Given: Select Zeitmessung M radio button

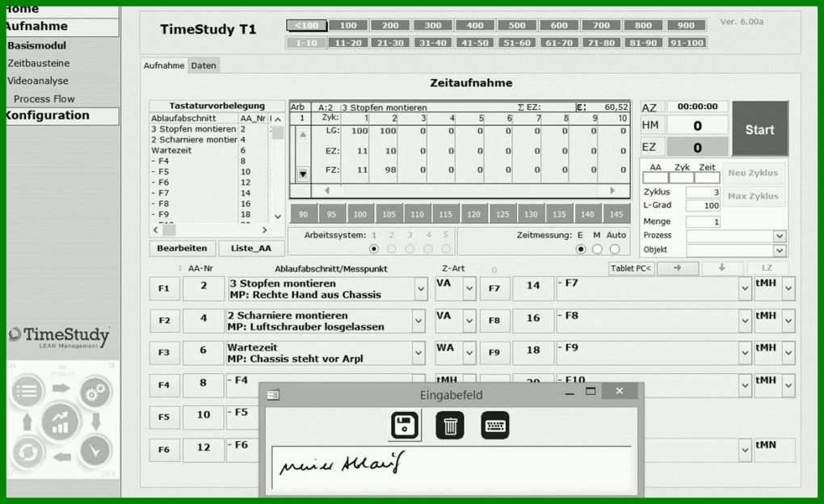Looking at the screenshot, I should (x=598, y=249).
